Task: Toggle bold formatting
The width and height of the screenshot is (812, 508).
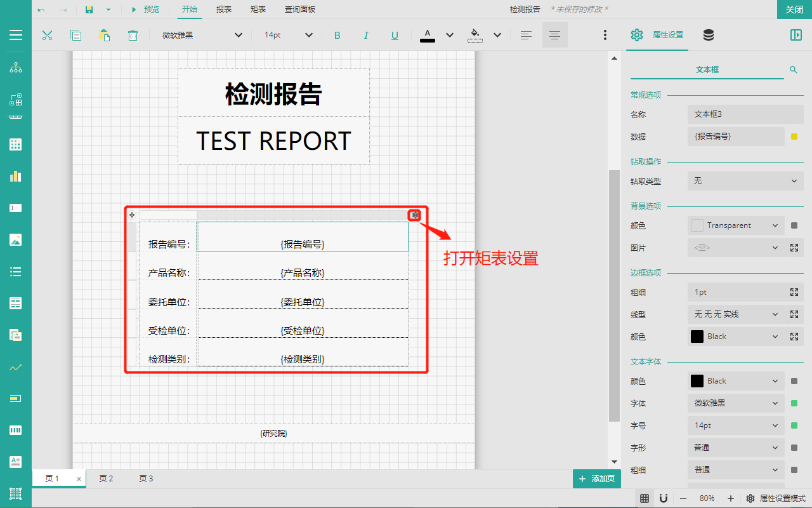Action: coord(337,35)
